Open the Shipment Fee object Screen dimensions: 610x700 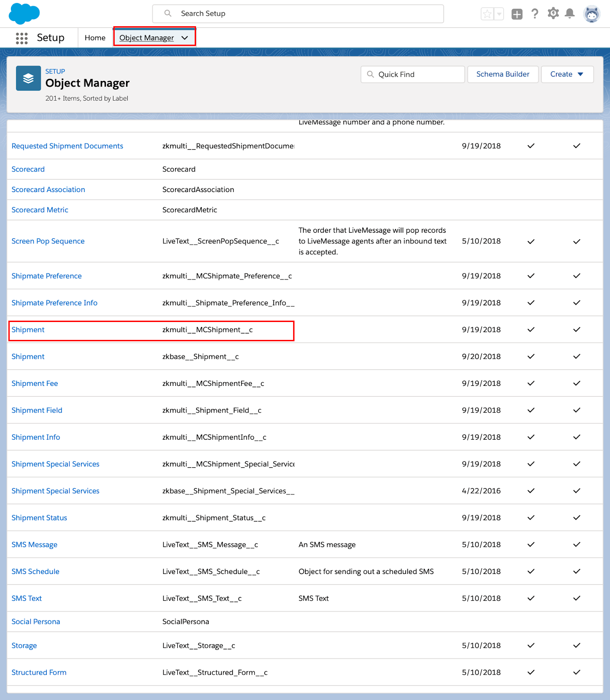(x=35, y=384)
